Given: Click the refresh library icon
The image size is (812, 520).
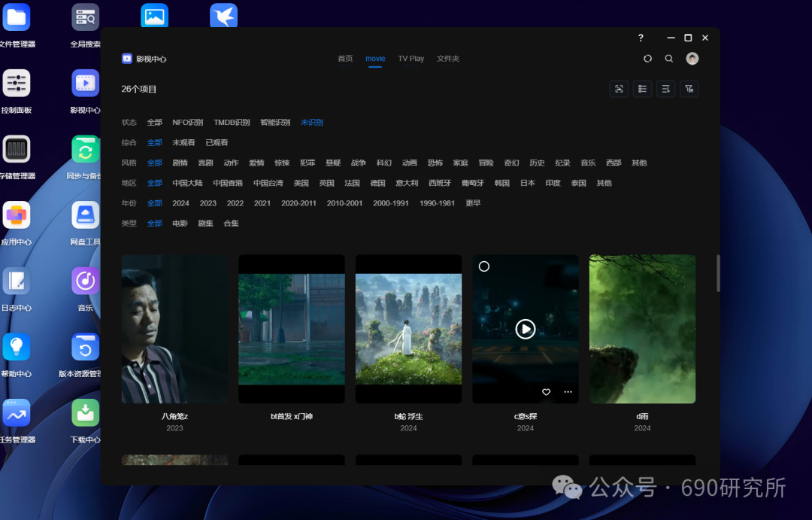Looking at the screenshot, I should 647,59.
